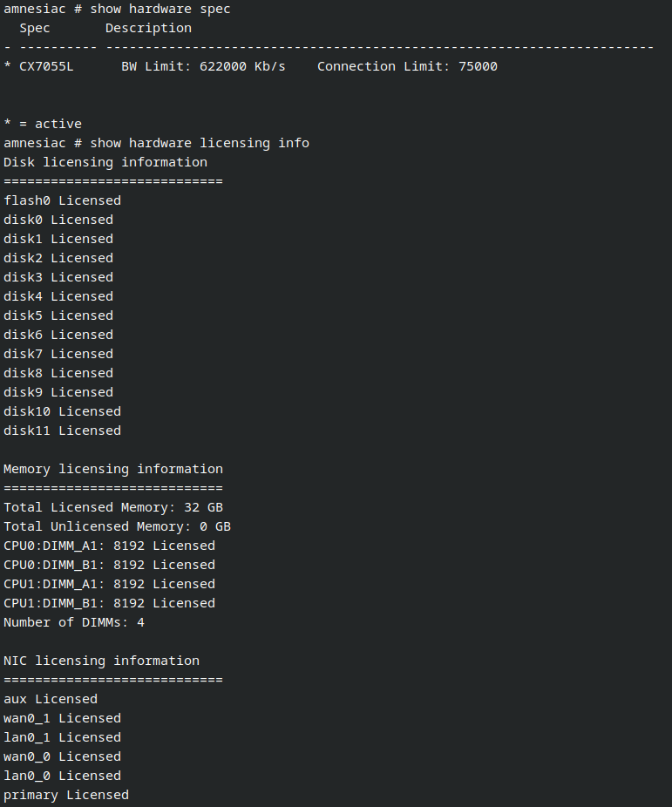Click the 'show hardware licensing info' command
This screenshot has height=807, width=672.
(x=200, y=143)
